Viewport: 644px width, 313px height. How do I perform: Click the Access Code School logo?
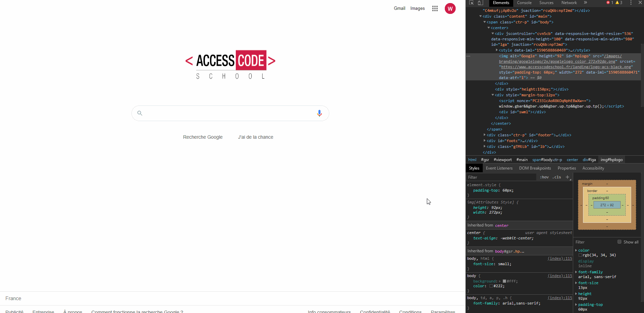point(230,65)
